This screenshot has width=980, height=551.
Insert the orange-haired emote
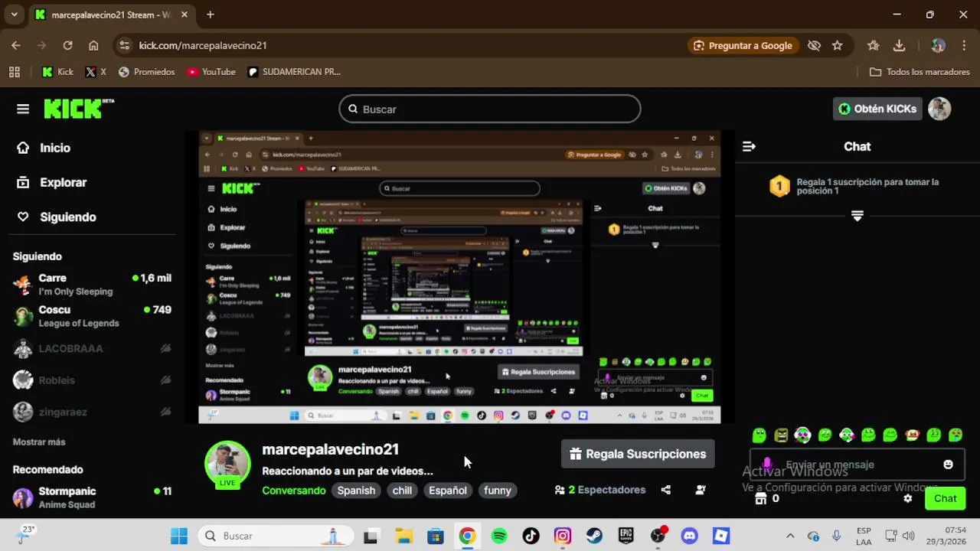[912, 435]
